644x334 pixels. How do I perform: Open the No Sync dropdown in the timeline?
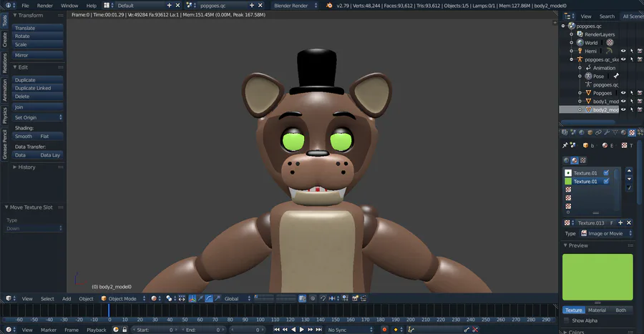pyautogui.click(x=350, y=330)
